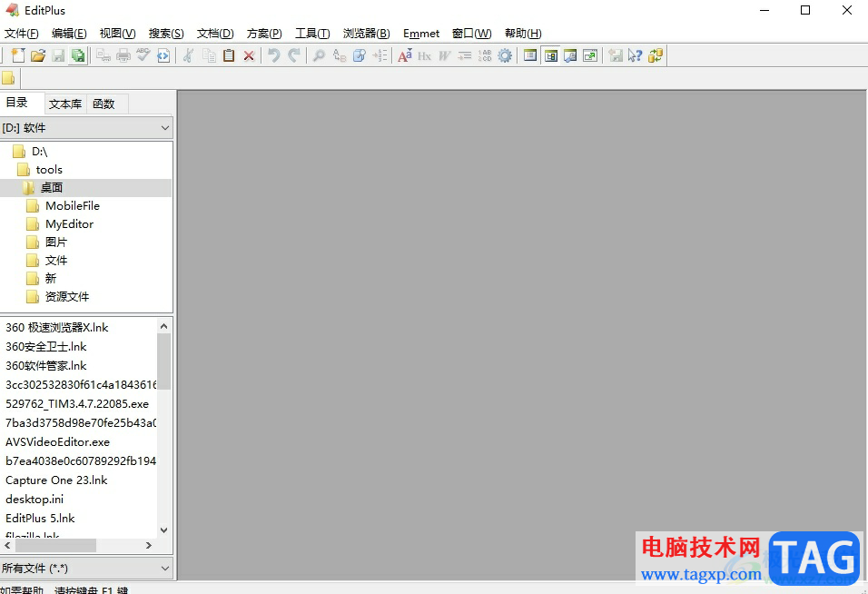Select the 桌面 folder
The image size is (868, 594).
[x=52, y=188]
